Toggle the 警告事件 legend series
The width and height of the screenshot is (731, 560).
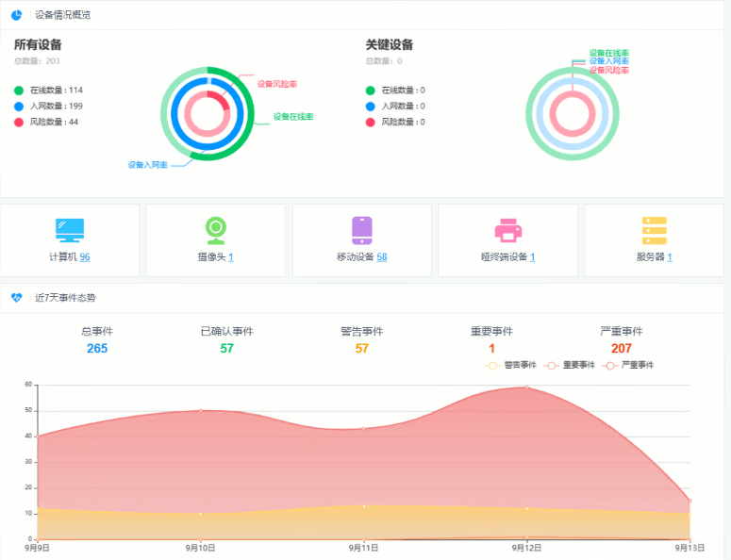click(511, 365)
